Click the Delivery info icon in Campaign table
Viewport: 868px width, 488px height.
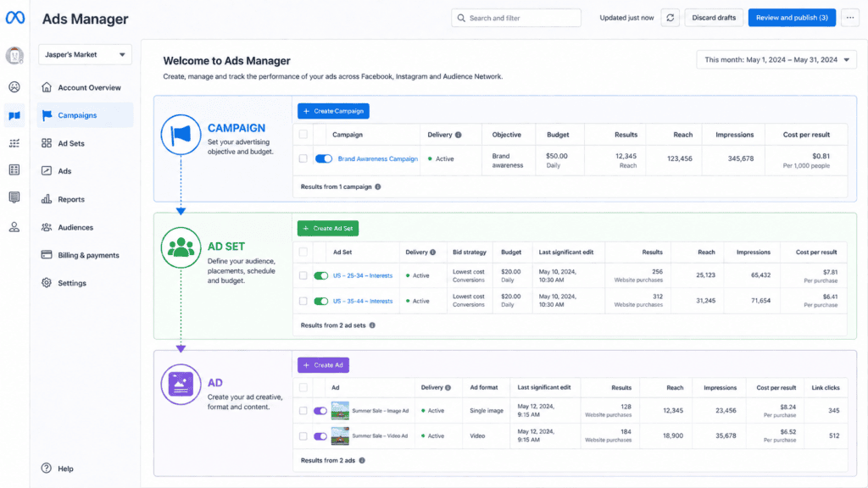coord(459,135)
